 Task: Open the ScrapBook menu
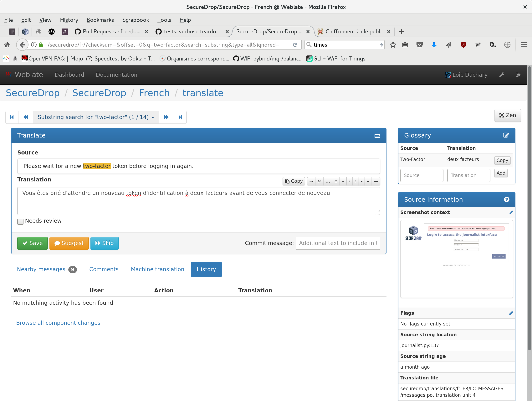(x=136, y=20)
